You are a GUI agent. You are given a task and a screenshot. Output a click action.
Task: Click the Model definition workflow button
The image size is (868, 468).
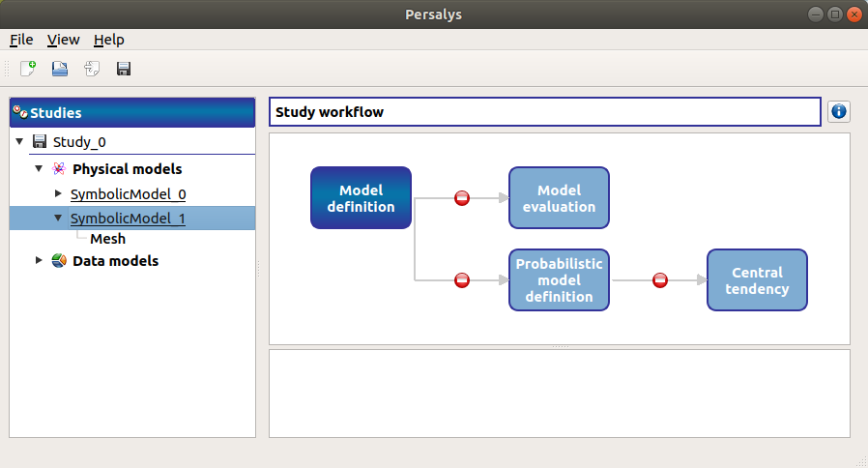(x=361, y=198)
